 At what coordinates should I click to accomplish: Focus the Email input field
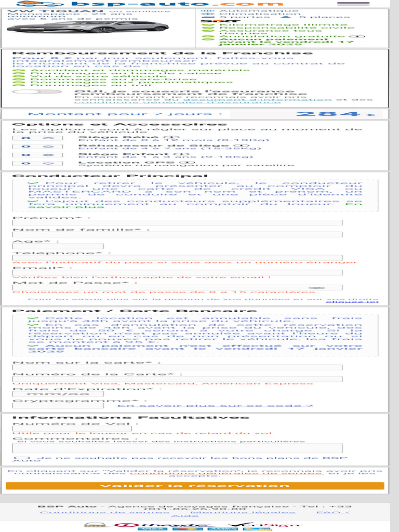pos(178,273)
